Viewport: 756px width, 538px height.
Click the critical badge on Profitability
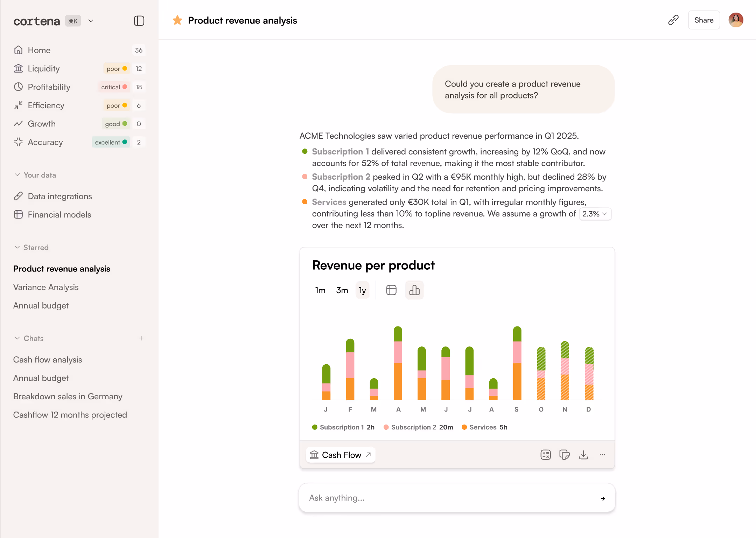point(114,87)
